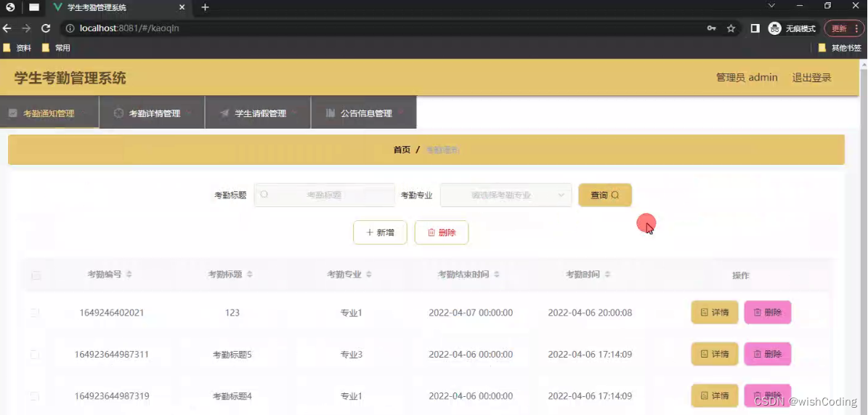Click the 更新 browser update button
Screen dimensions: 868x415
[x=843, y=28]
